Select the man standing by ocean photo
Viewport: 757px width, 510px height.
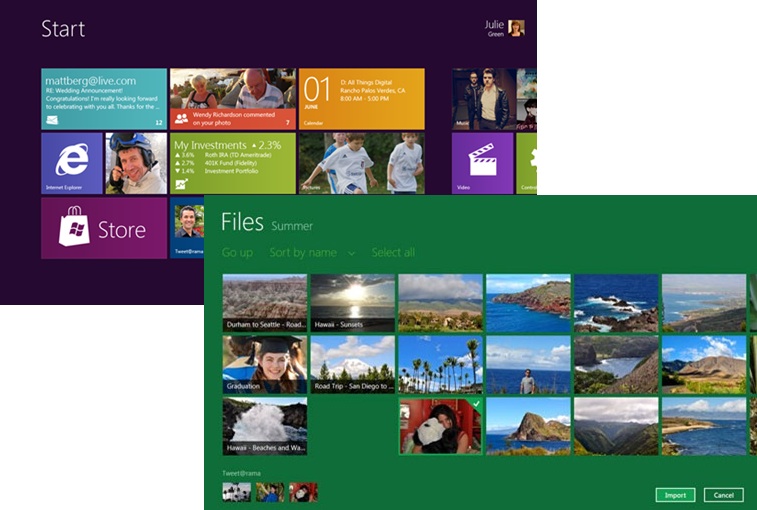528,365
